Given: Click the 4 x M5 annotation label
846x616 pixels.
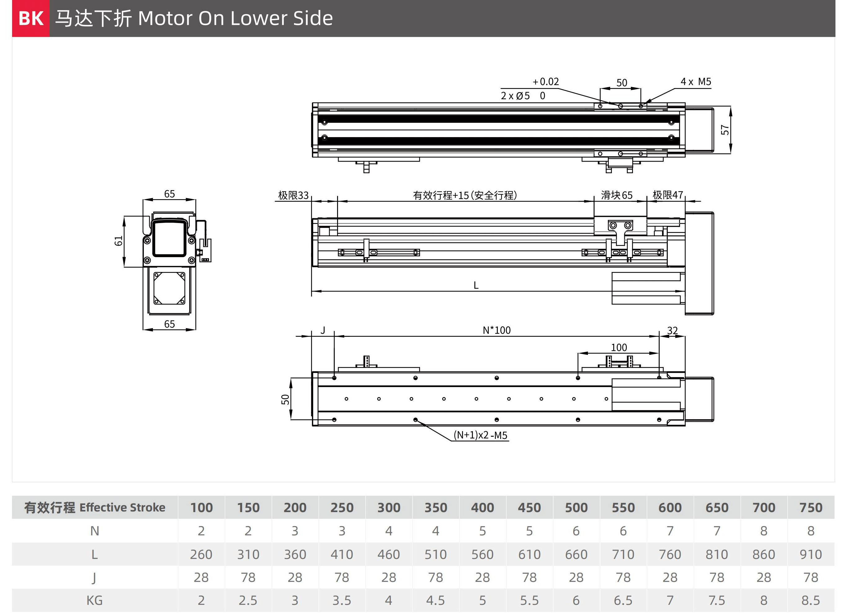Looking at the screenshot, I should tap(695, 82).
